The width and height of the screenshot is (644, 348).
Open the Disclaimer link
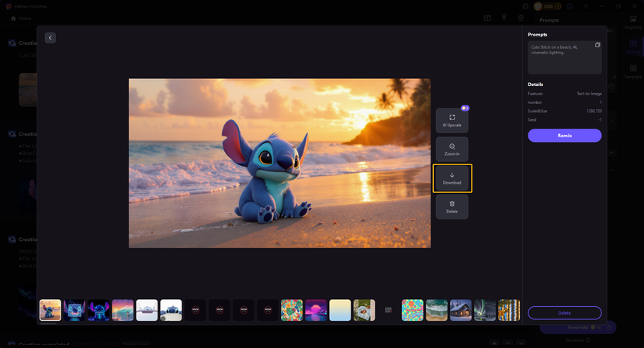577,340
